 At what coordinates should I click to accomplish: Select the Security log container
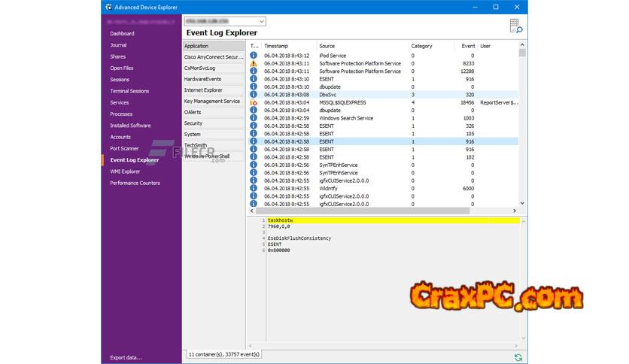click(193, 123)
